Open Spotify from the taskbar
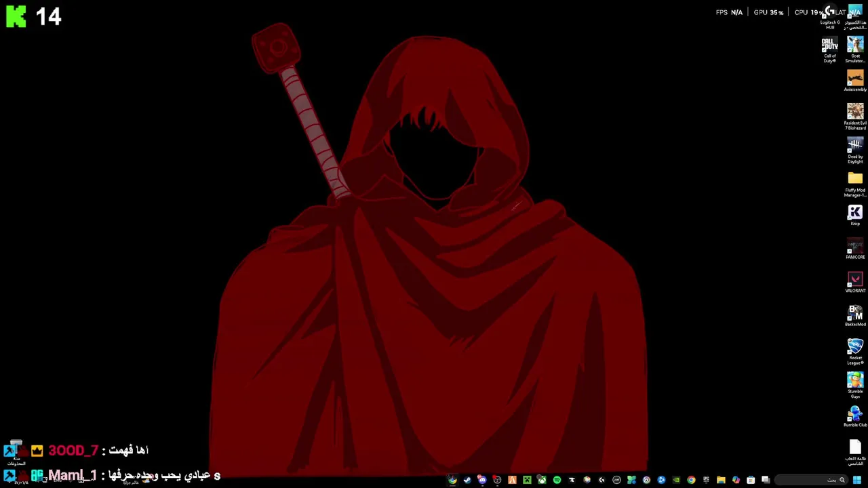 pos(557,480)
